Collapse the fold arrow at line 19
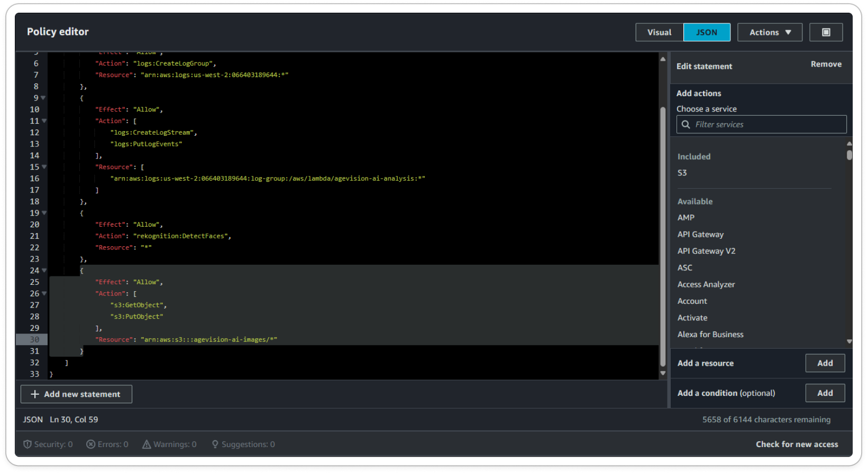This screenshot has height=474, width=868. (44, 213)
